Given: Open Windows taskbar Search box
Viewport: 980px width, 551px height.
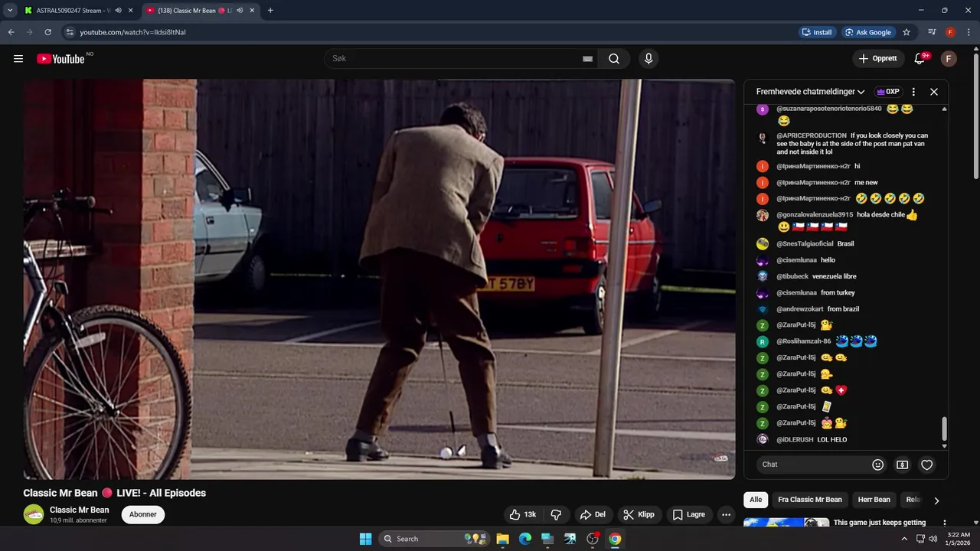Looking at the screenshot, I should [x=435, y=539].
